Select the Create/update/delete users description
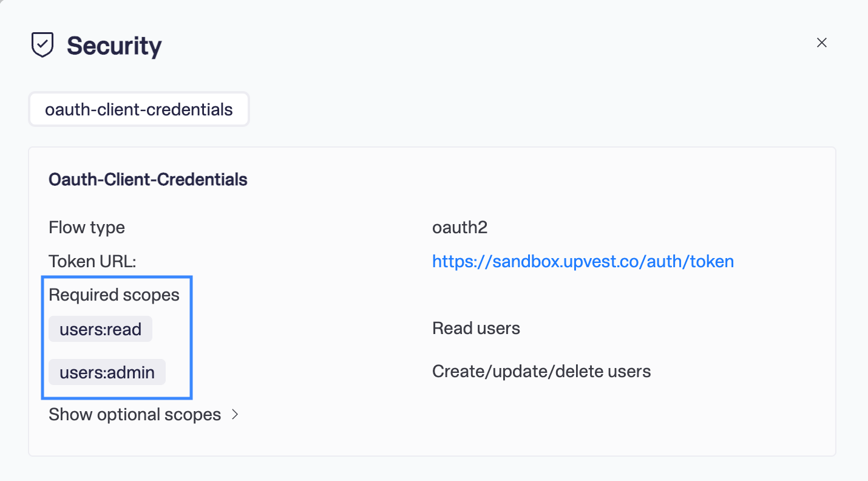The width and height of the screenshot is (868, 481). click(x=541, y=371)
